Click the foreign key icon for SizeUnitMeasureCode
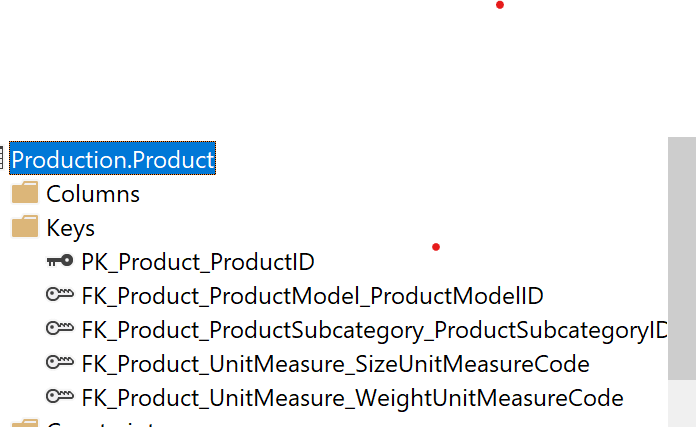Image resolution: width=696 pixels, height=427 pixels. (60, 363)
